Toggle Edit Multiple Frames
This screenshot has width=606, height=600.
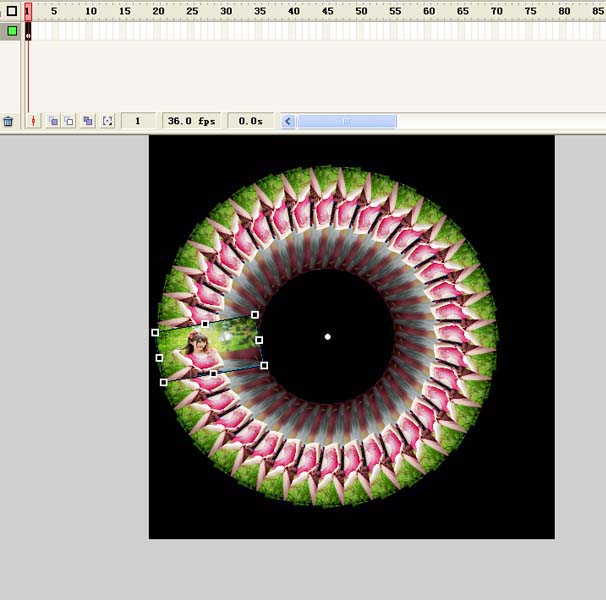click(x=88, y=121)
